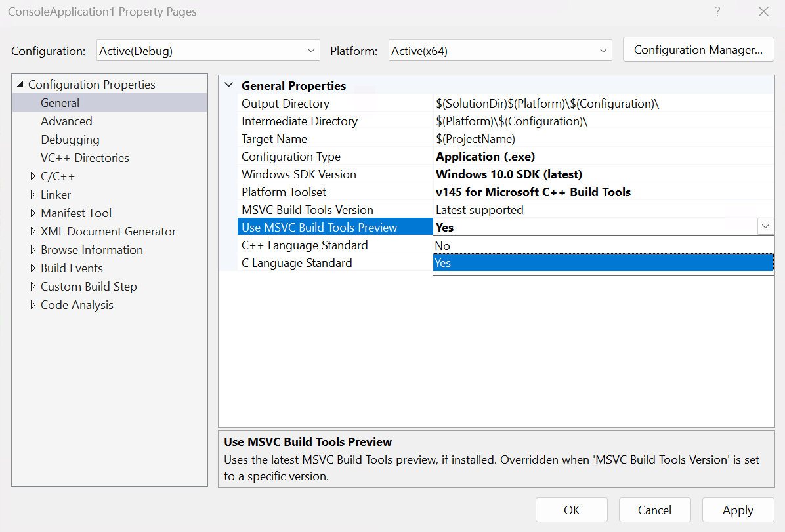Select the Advanced tree item

[x=66, y=121]
